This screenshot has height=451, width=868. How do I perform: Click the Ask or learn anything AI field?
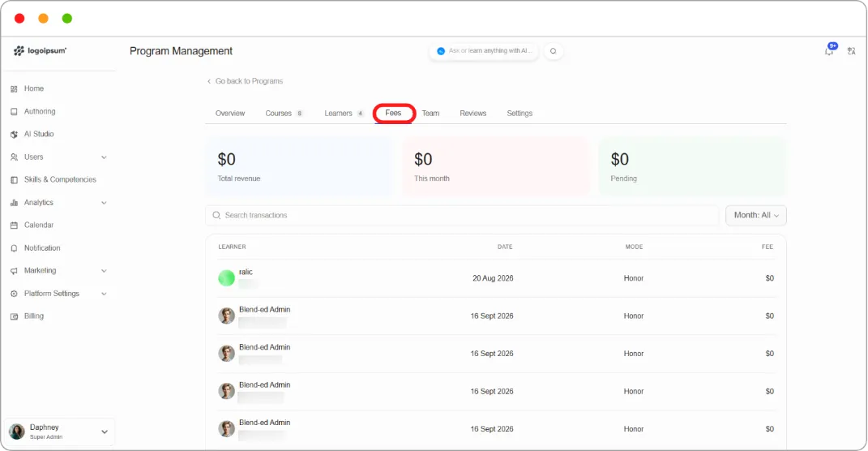(484, 51)
